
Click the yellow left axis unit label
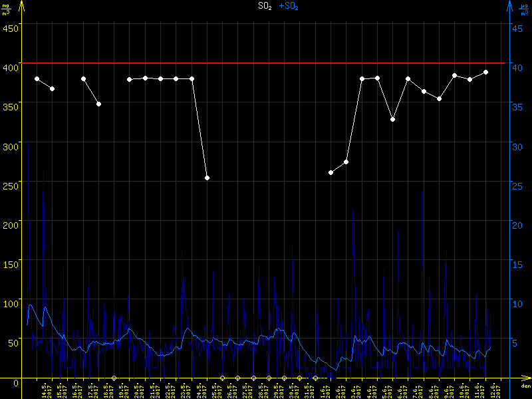point(6,9)
